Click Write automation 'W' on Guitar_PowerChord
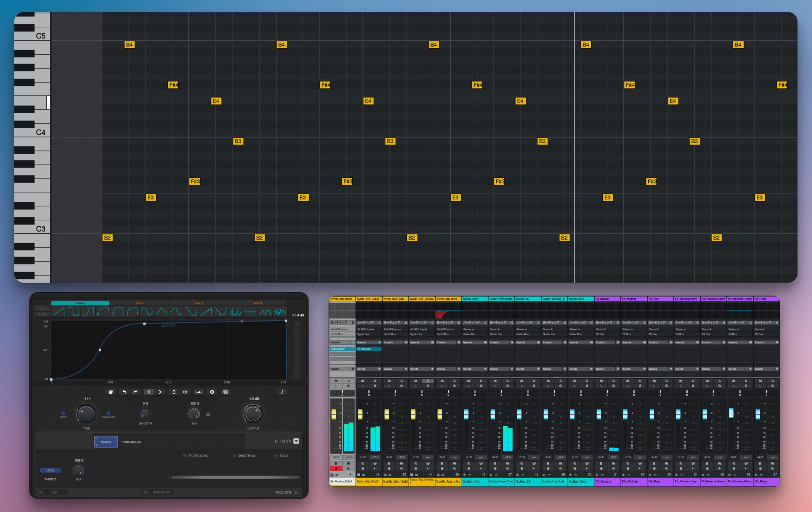812x512 pixels. click(507, 464)
